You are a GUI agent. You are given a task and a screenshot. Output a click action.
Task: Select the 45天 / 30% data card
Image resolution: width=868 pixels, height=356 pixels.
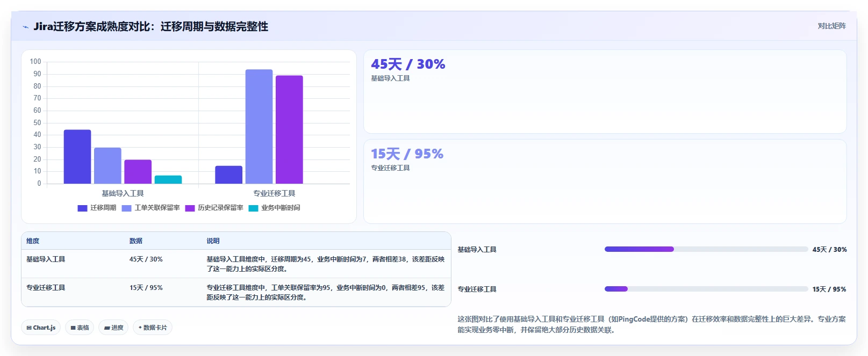point(605,92)
